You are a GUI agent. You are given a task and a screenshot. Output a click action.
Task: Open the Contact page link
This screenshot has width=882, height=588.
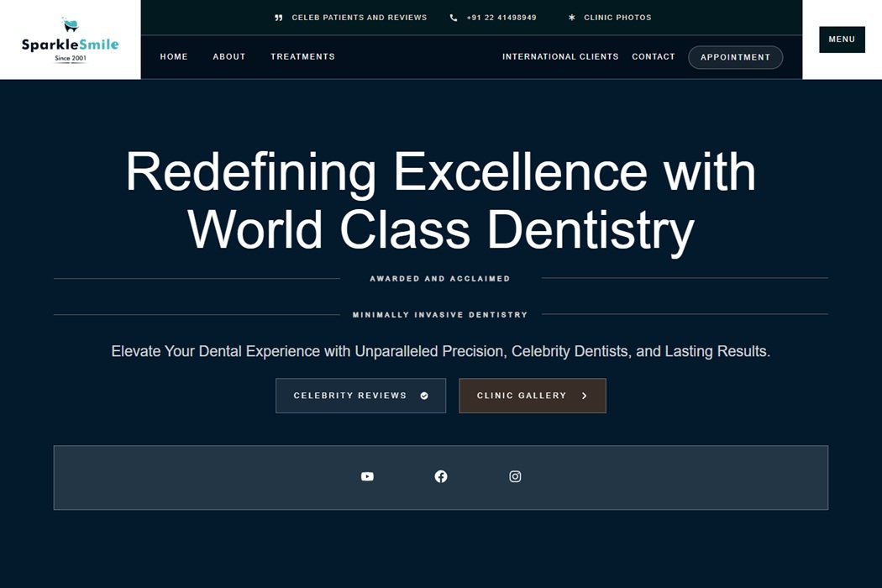pyautogui.click(x=654, y=57)
